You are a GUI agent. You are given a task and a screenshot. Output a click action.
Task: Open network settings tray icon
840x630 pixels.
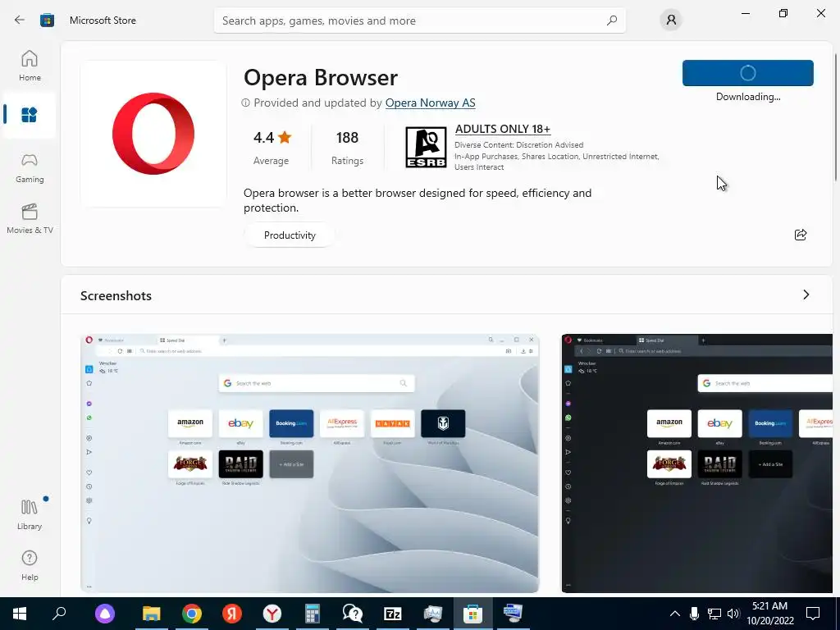(x=714, y=614)
